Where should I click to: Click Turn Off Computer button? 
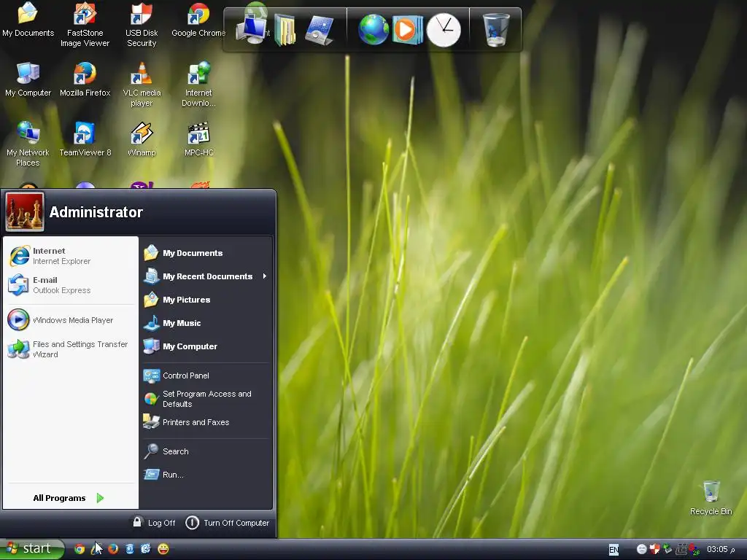point(228,522)
